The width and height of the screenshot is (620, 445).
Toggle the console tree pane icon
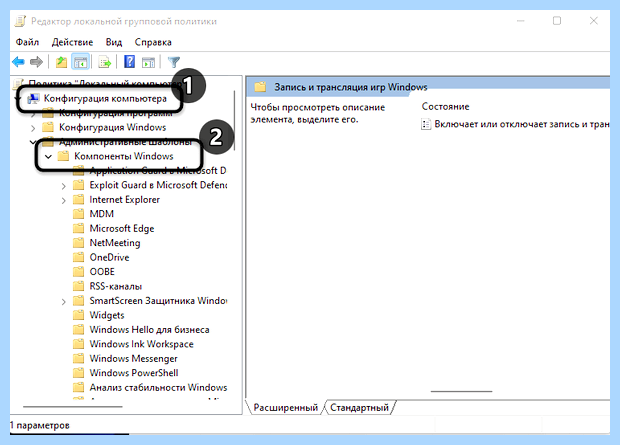(x=80, y=62)
